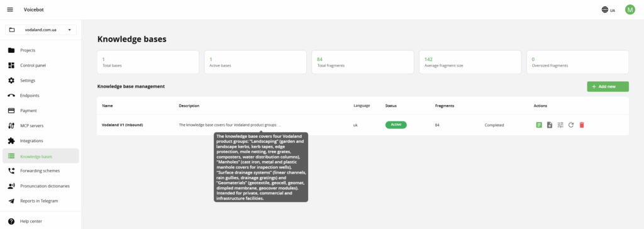Open Reports in Telegram label
Viewport: 644px width, 229px height.
click(x=39, y=201)
